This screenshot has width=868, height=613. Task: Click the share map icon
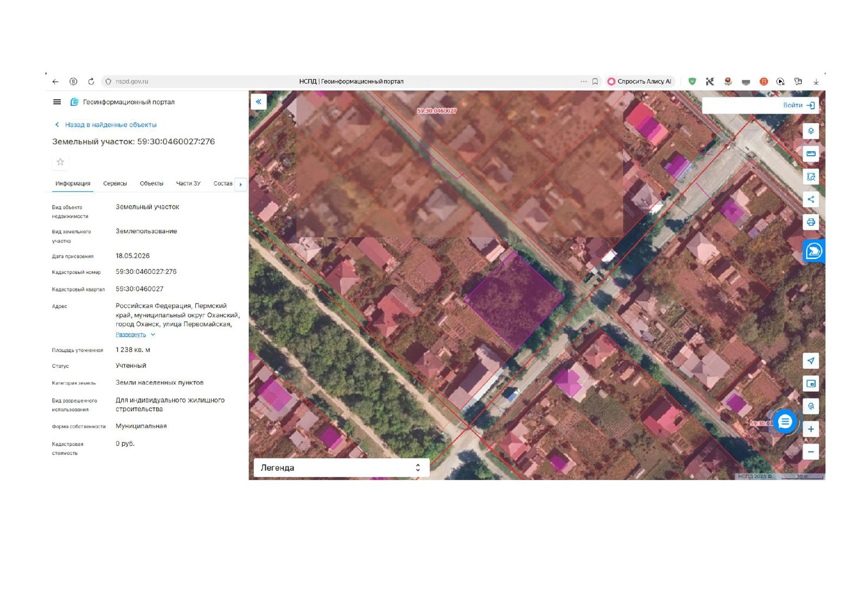click(810, 199)
